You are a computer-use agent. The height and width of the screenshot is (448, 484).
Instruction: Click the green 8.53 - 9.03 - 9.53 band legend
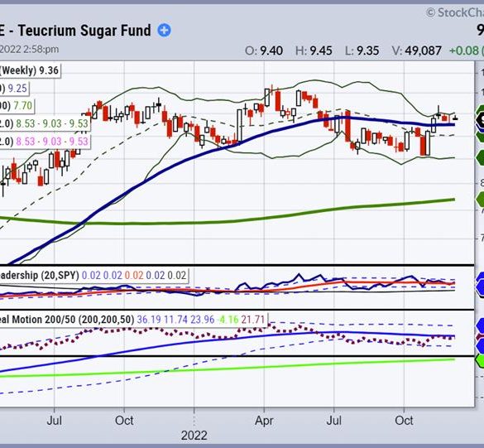point(52,123)
